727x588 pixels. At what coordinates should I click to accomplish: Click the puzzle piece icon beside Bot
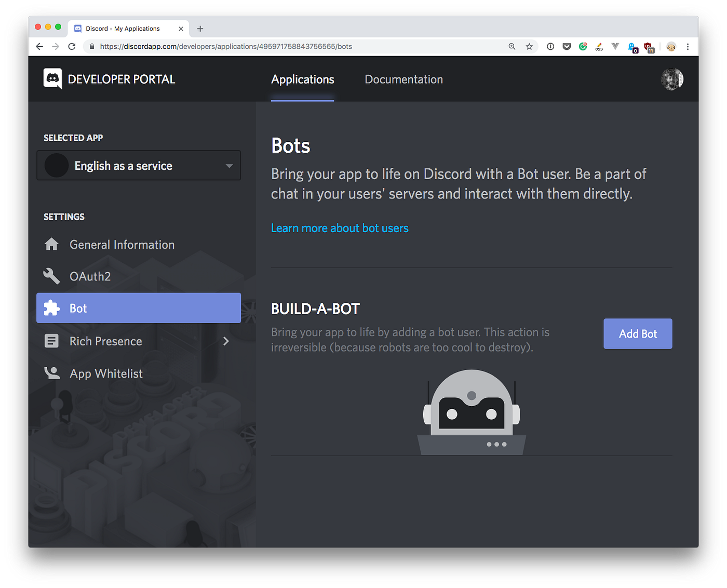(51, 308)
